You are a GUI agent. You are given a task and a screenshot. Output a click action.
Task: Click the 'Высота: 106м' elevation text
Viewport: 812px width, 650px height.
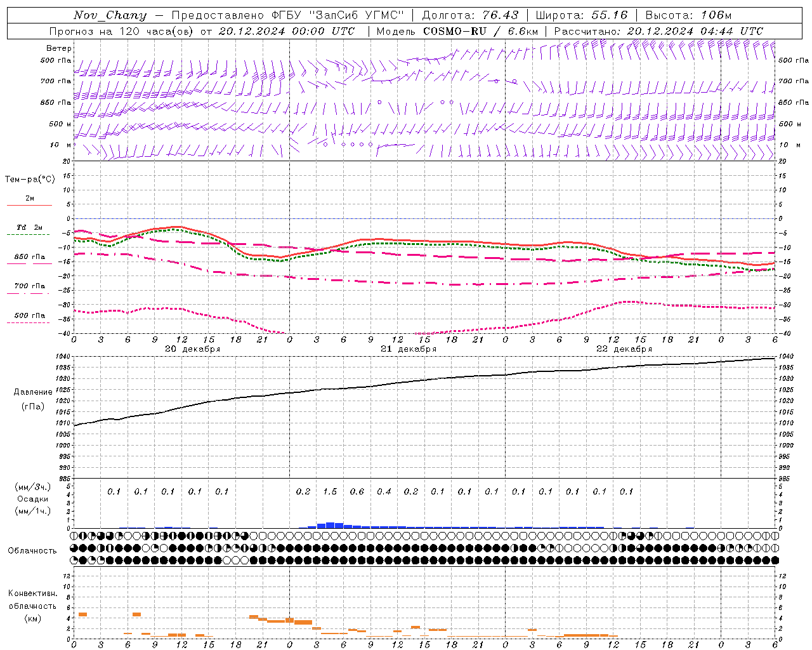point(689,15)
